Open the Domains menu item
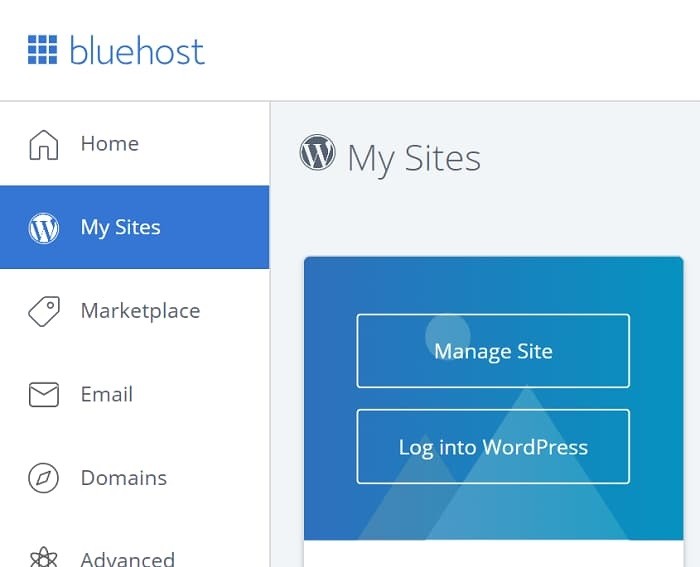Screen dimensions: 700x567 [134, 478]
